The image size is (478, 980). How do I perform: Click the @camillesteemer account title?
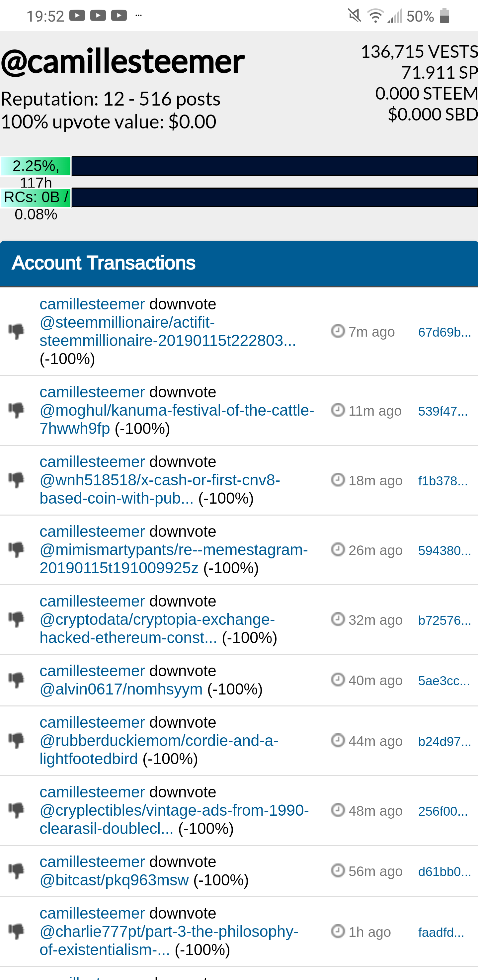point(122,61)
